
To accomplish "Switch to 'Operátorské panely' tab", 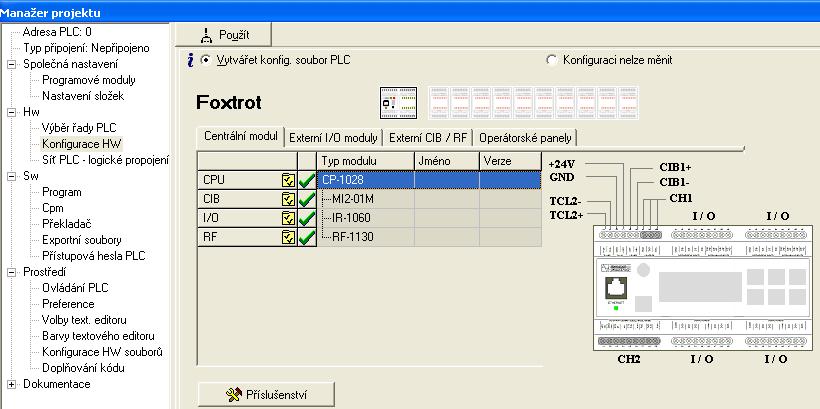I will click(x=526, y=139).
